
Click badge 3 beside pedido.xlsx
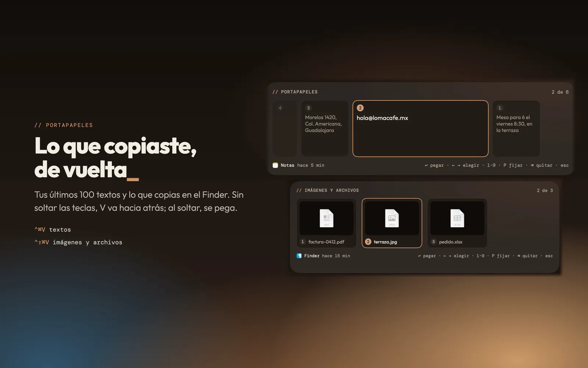[x=433, y=242]
